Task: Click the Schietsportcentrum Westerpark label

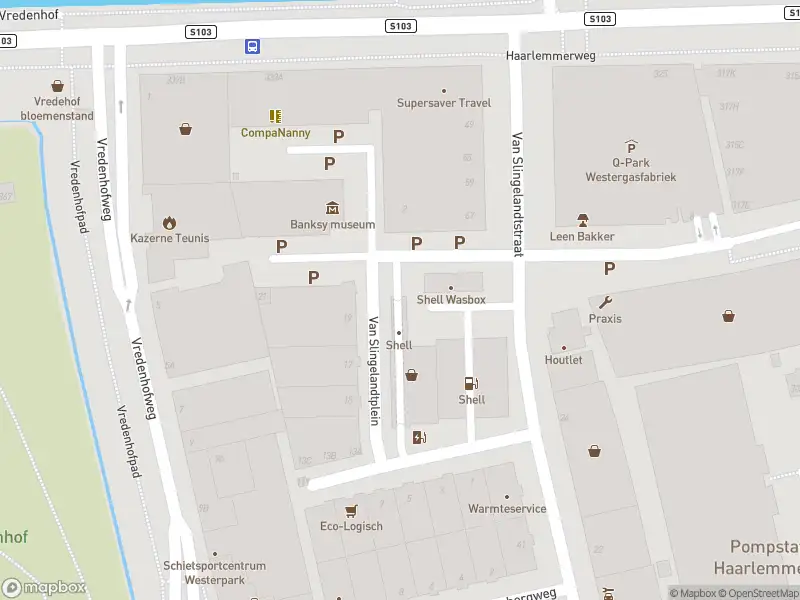Action: (215, 572)
